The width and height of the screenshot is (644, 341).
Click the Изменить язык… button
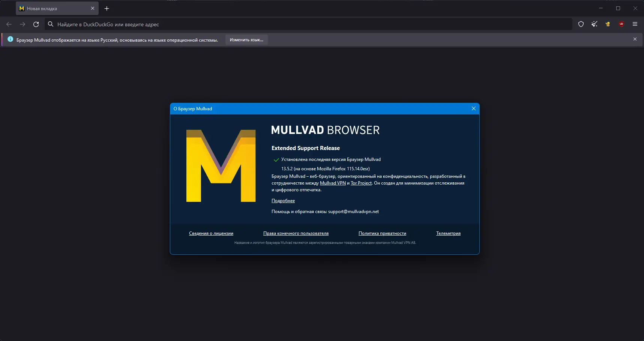point(246,40)
